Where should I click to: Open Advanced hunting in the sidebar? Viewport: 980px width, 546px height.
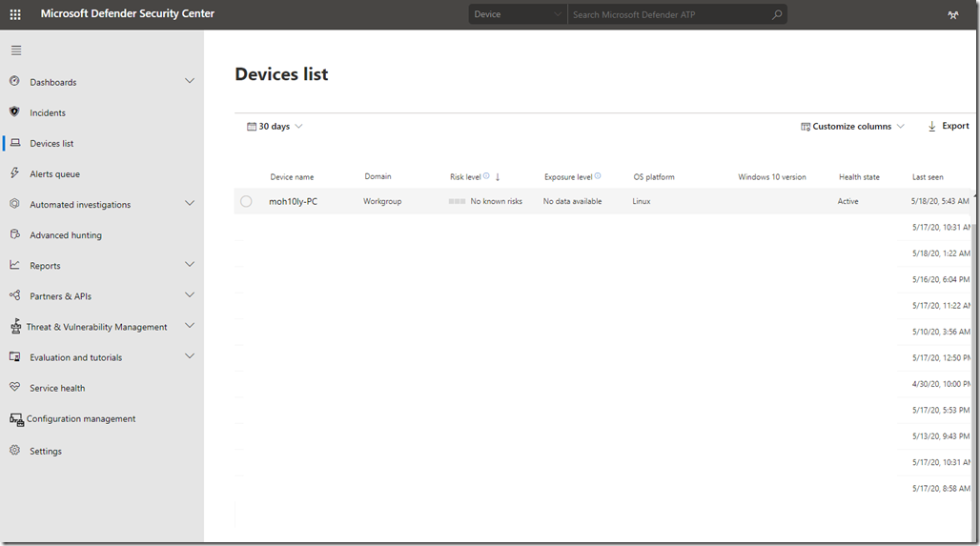click(x=66, y=235)
